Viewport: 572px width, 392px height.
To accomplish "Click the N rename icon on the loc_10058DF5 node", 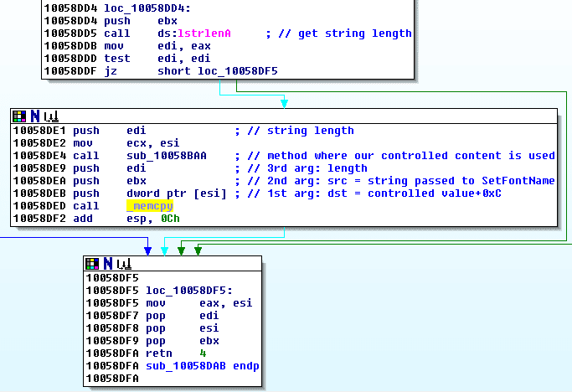I will pos(108,264).
